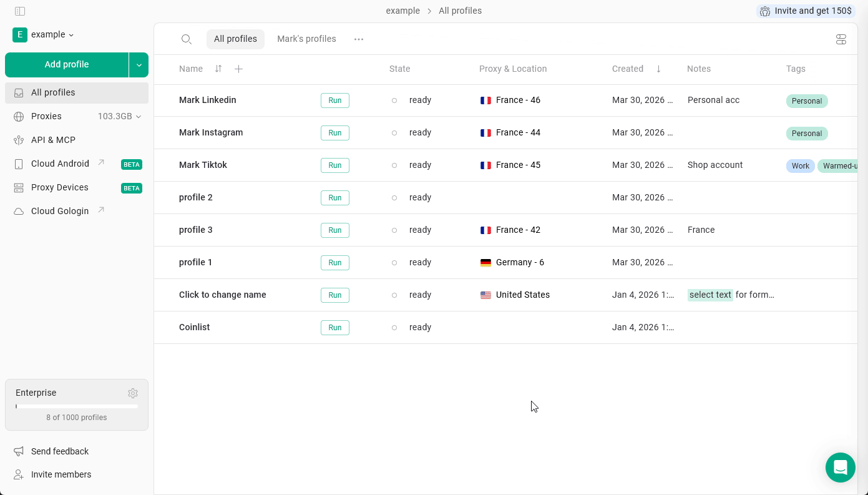Viewport: 868px width, 495px height.
Task: Open the three-dots folder options menu
Action: click(x=359, y=39)
